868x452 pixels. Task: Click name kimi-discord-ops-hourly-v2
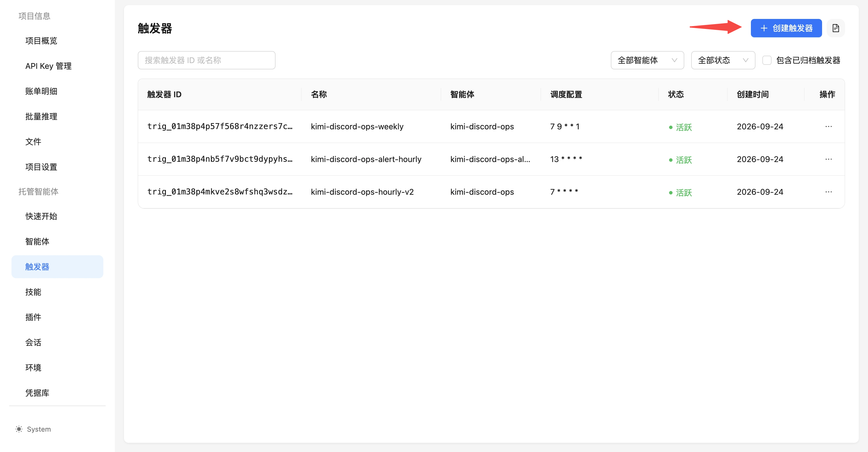coord(362,192)
